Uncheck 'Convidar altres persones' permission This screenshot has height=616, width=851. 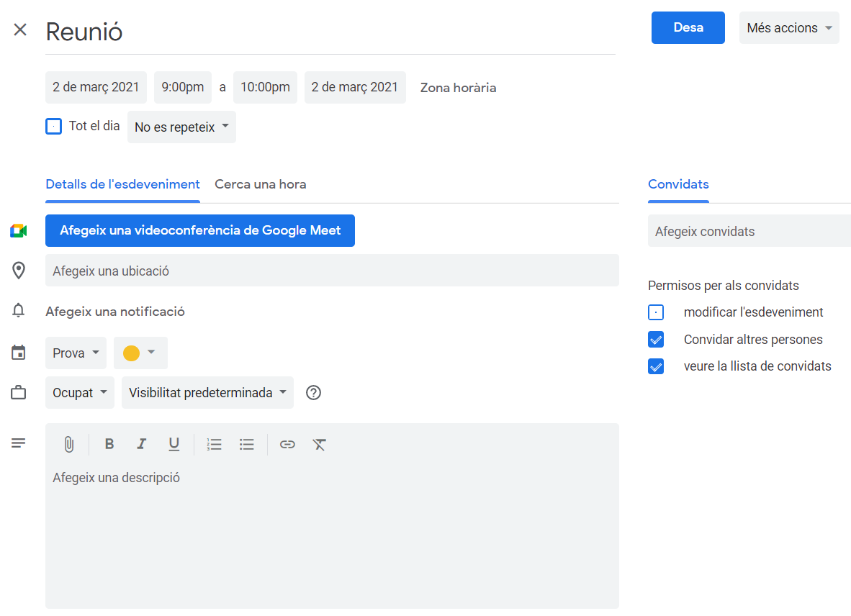(656, 340)
